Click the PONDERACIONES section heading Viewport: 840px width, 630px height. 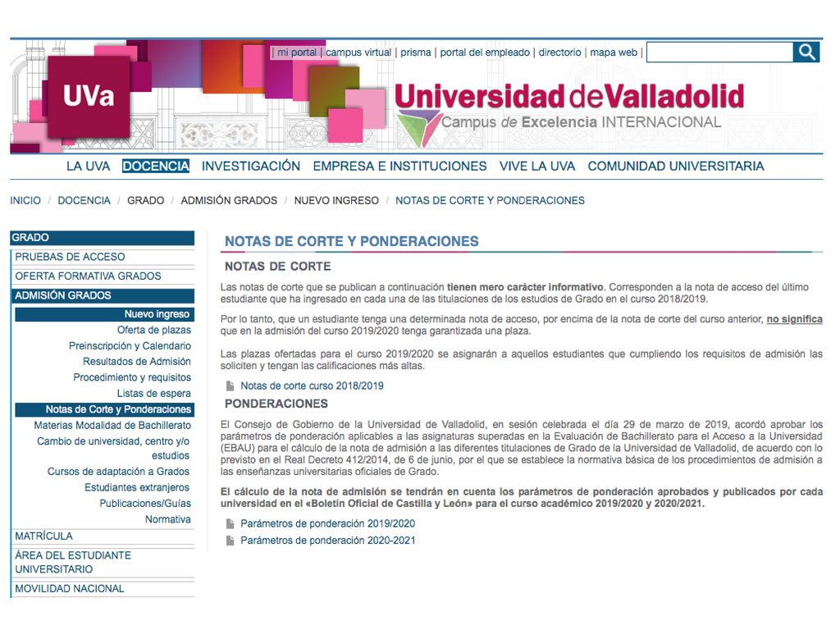(276, 404)
